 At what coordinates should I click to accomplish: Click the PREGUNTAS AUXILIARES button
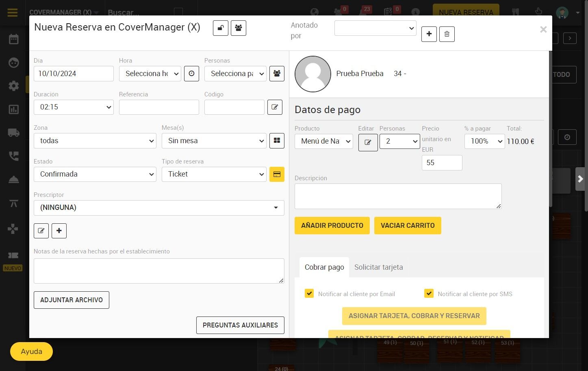(240, 325)
